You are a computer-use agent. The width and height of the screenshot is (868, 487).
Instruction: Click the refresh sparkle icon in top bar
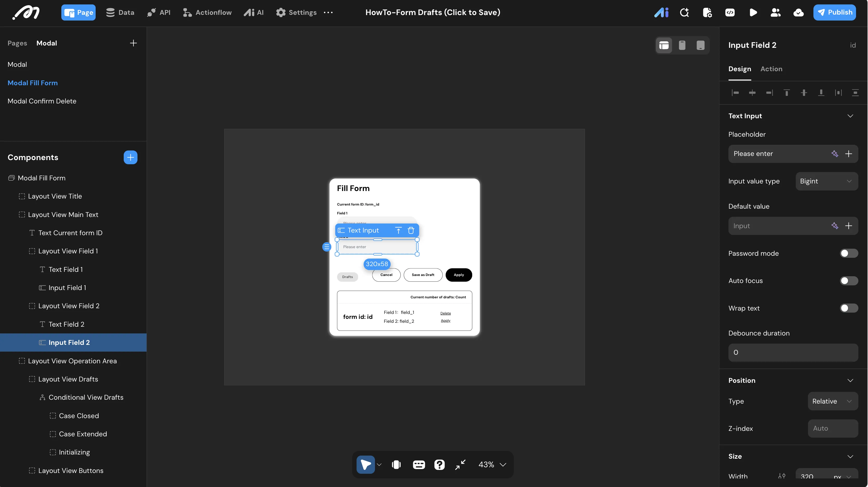point(684,12)
